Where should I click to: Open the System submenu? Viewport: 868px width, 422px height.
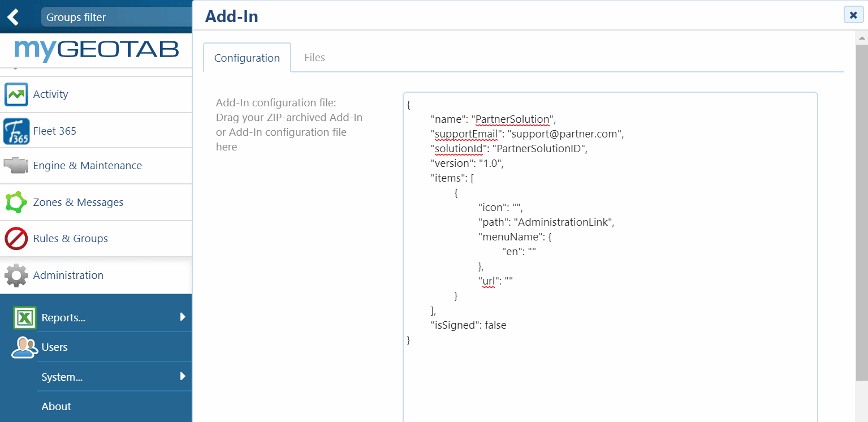tap(62, 377)
